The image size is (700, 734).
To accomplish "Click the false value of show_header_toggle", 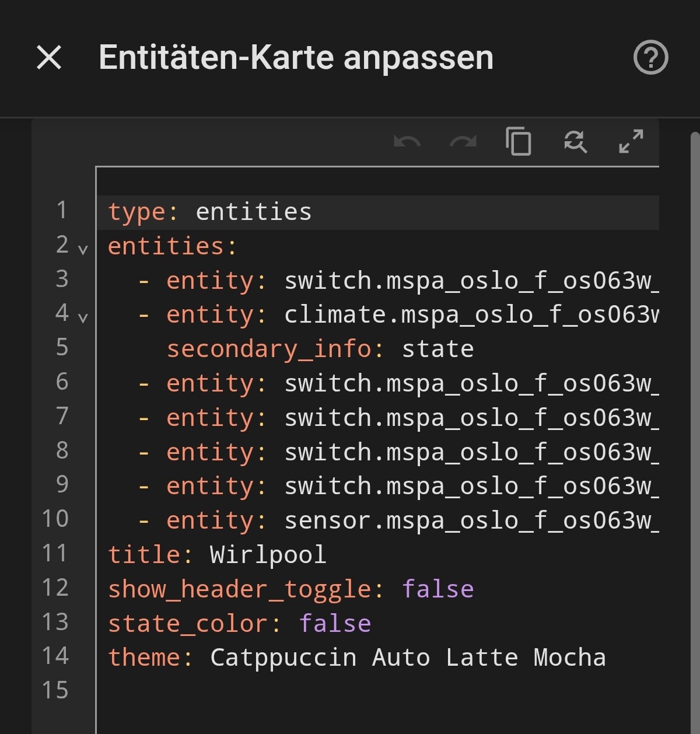I will [x=437, y=589].
